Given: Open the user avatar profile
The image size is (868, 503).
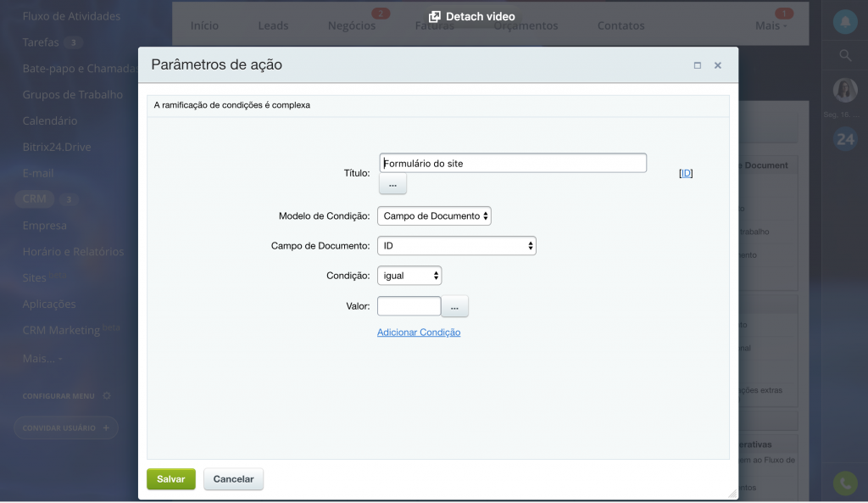Looking at the screenshot, I should pyautogui.click(x=845, y=90).
